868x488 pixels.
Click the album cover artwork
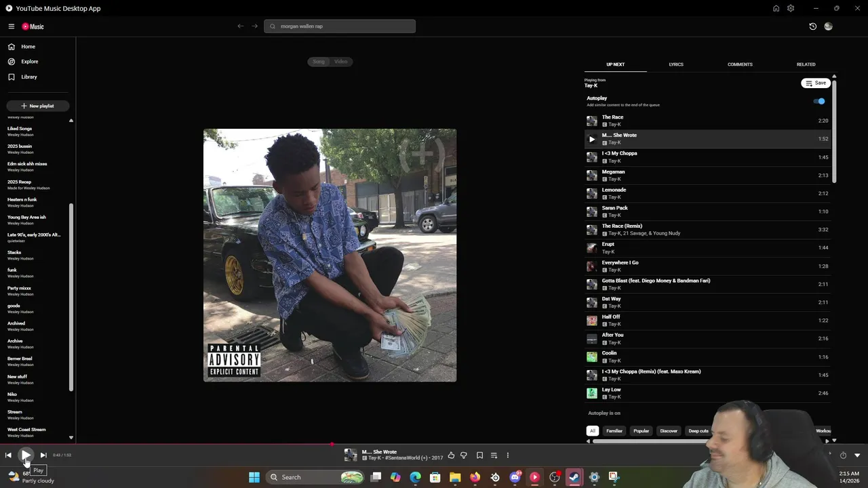(330, 256)
